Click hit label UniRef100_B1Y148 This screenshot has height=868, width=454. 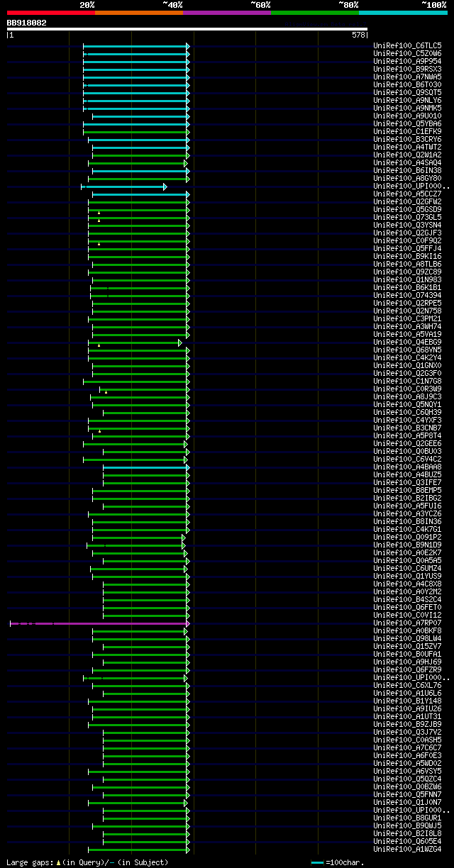[407, 701]
